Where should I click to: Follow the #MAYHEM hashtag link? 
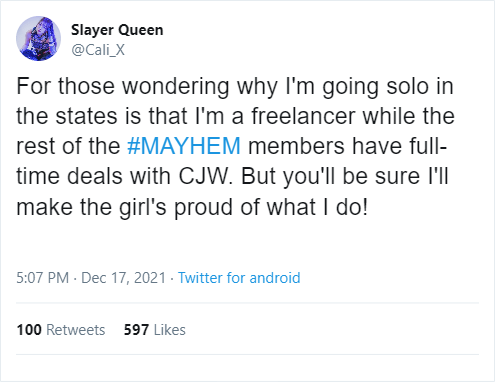pyautogui.click(x=184, y=146)
